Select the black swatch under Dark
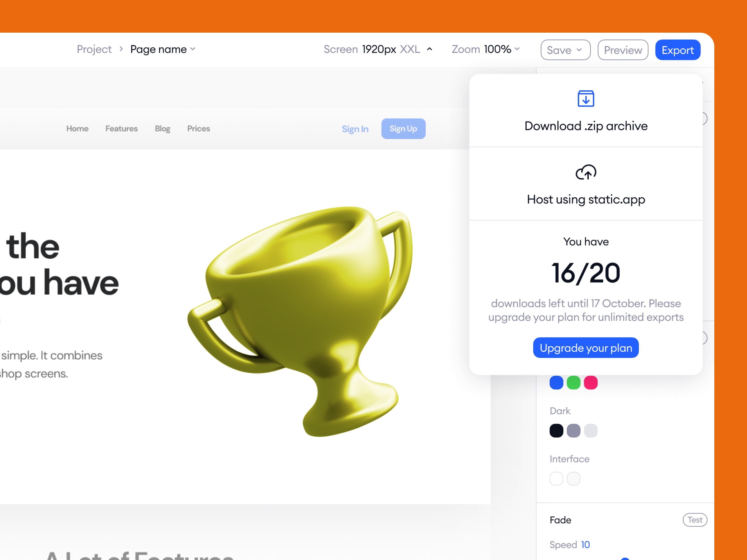747x560 pixels. tap(556, 430)
